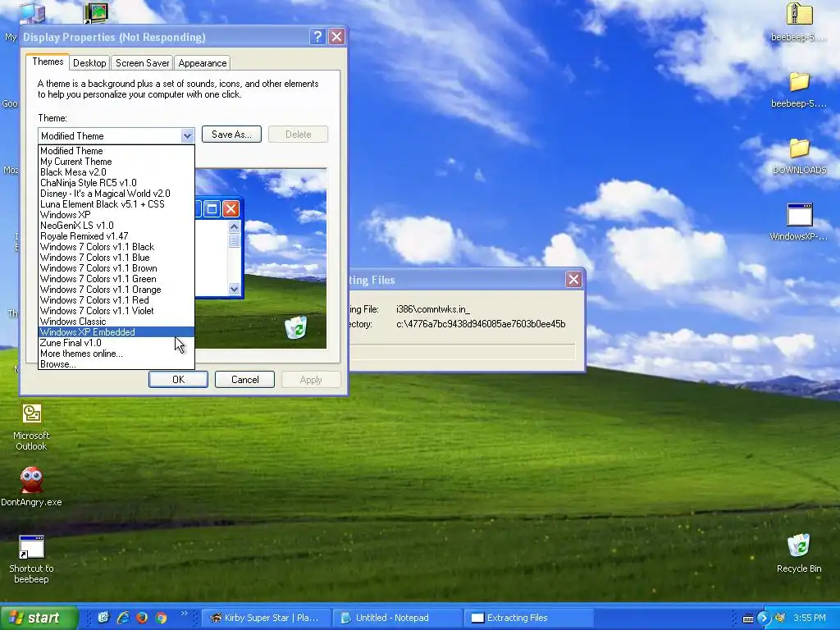Select the DOWNLOADS folder on desktop
Screen dimensions: 840x630
799,157
